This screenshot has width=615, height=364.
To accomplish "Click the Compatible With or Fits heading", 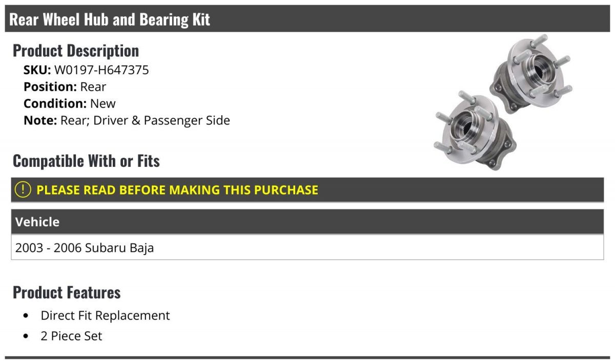I will tap(86, 161).
